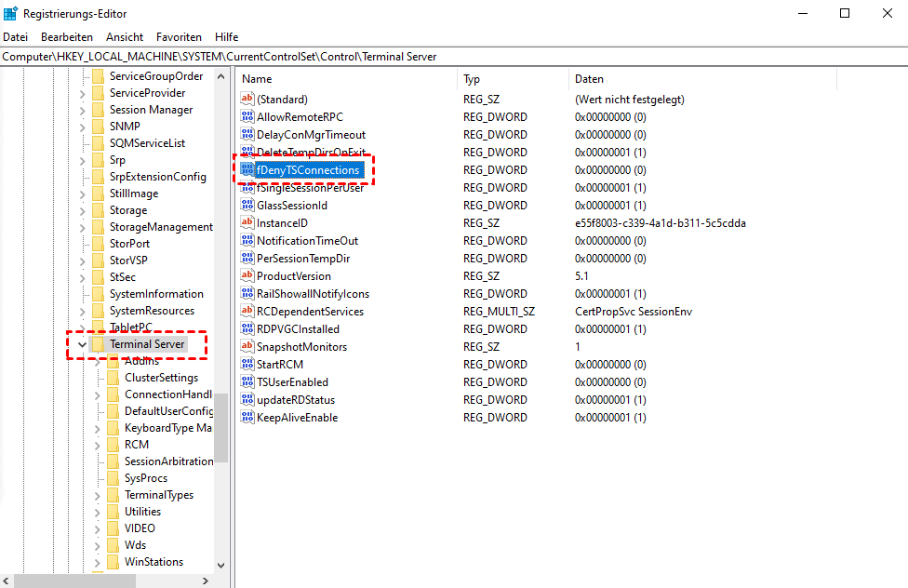908x588 pixels.
Task: Collapse the Terminal Server tree node
Action: (x=83, y=344)
